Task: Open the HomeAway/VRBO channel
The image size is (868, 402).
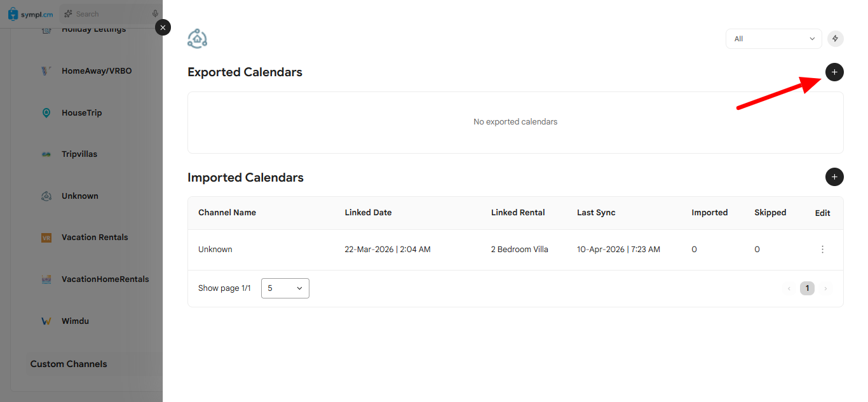Action: [97, 71]
